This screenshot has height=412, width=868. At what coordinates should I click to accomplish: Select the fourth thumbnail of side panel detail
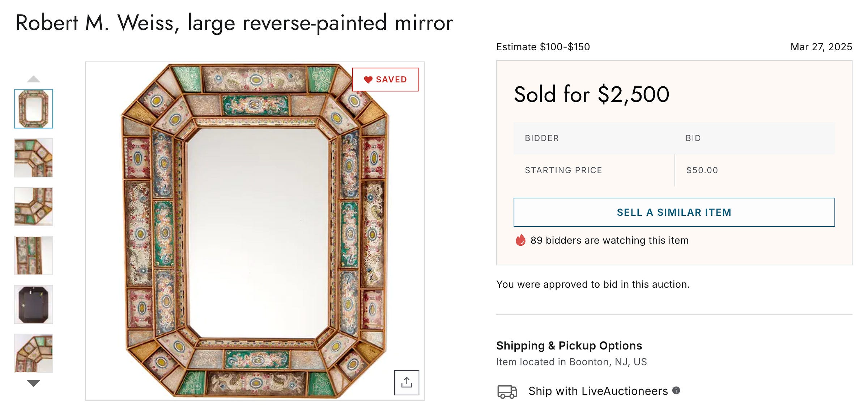coord(34,255)
